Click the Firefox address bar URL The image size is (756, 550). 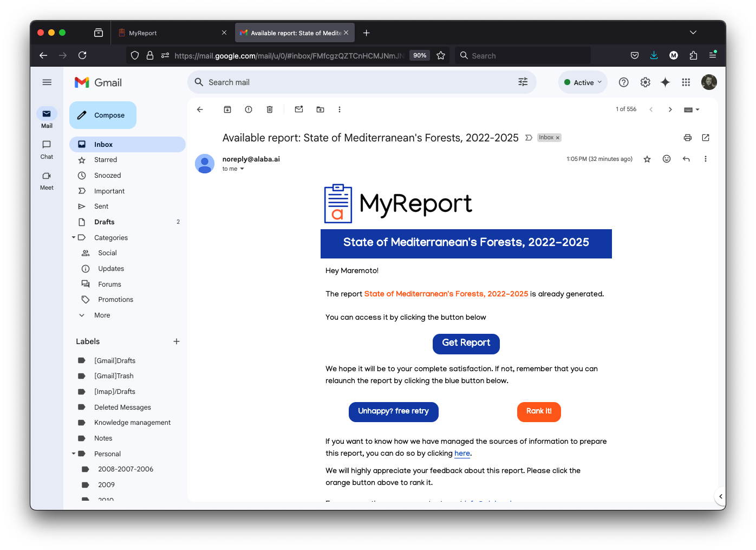tap(288, 56)
